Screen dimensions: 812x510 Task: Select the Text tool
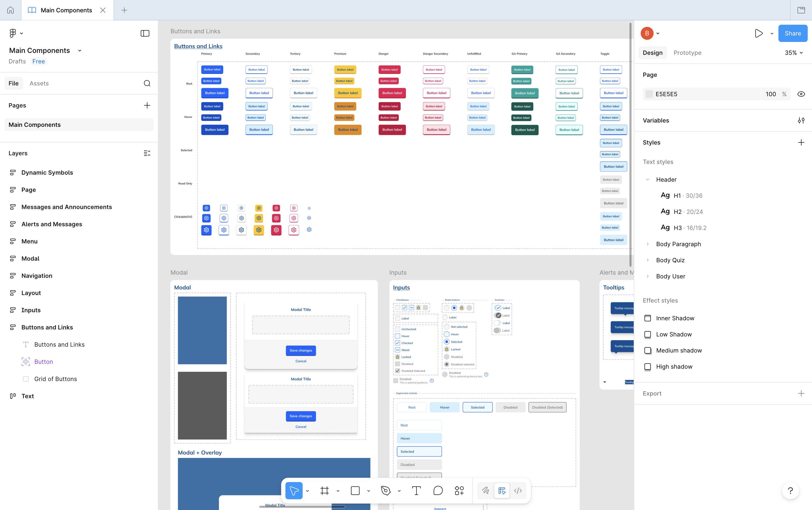coord(416,491)
